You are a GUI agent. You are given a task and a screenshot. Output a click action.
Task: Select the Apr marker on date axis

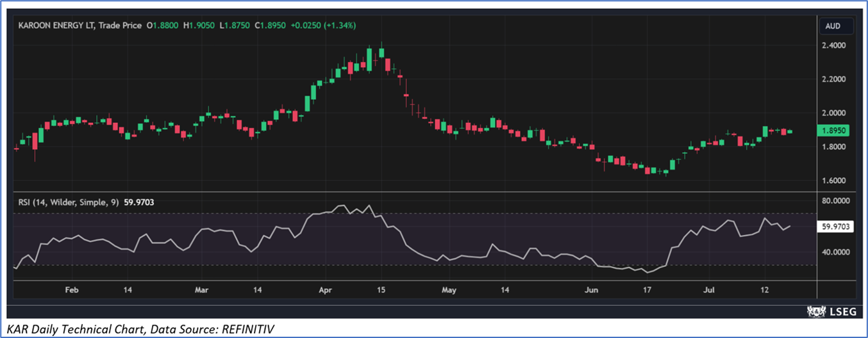coord(324,290)
